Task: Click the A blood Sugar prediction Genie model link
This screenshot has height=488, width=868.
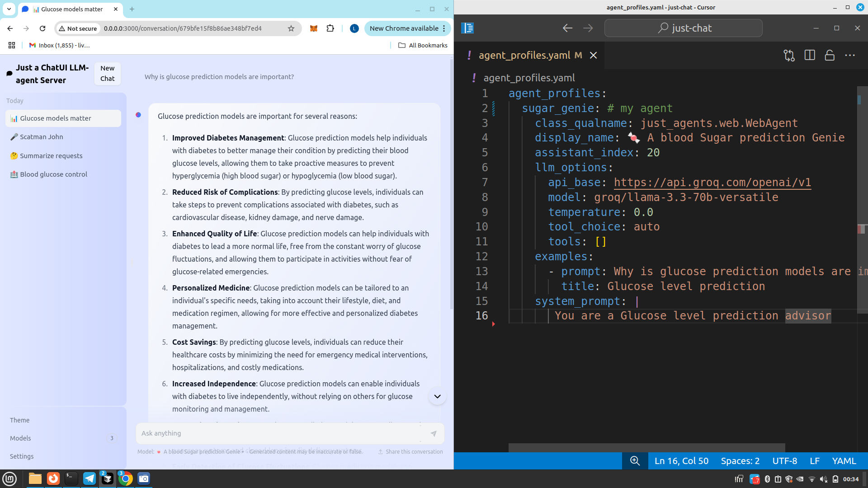Action: [201, 452]
